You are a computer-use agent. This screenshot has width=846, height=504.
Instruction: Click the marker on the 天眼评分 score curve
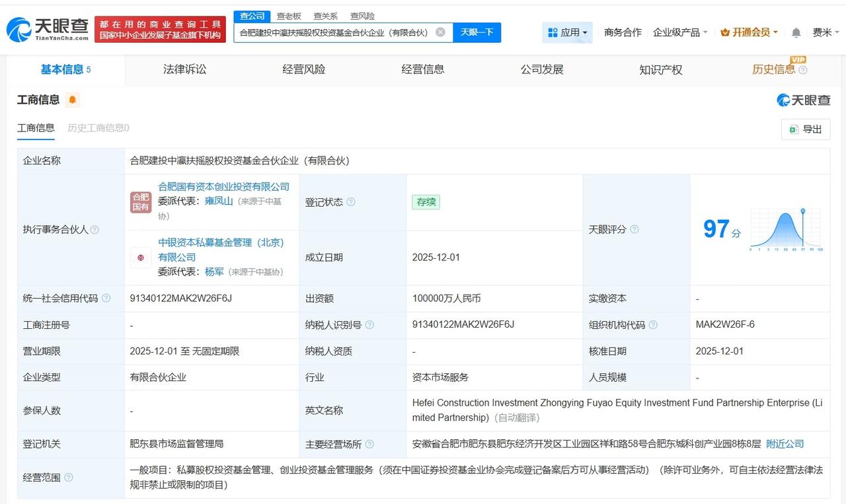click(803, 211)
